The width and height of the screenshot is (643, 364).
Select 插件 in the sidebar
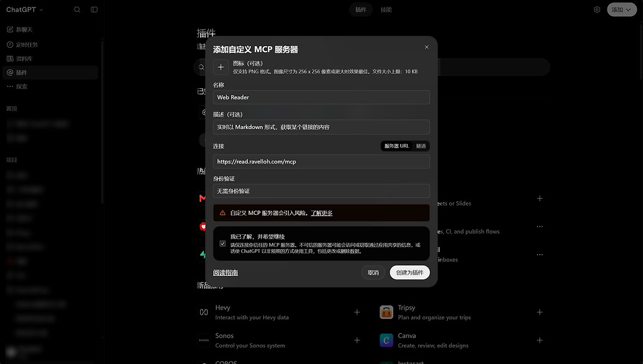point(50,73)
